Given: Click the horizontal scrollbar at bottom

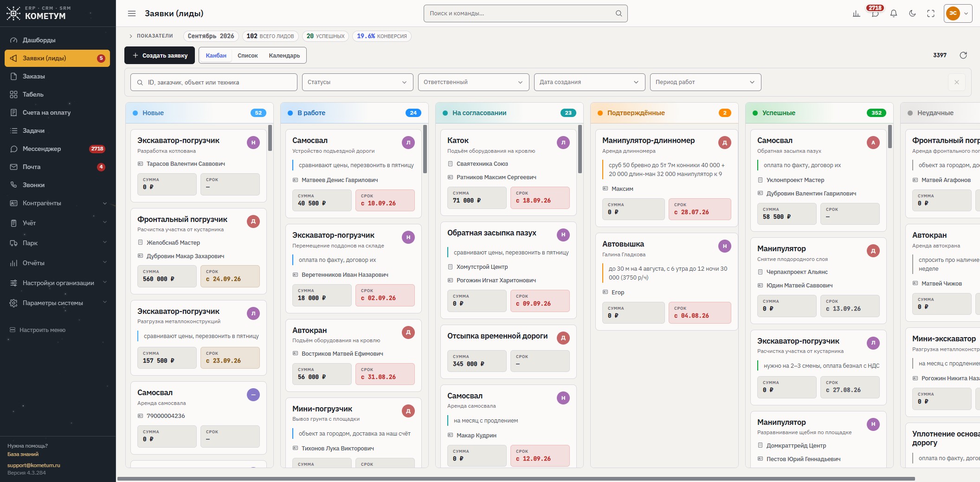Looking at the screenshot, I should coord(516,479).
